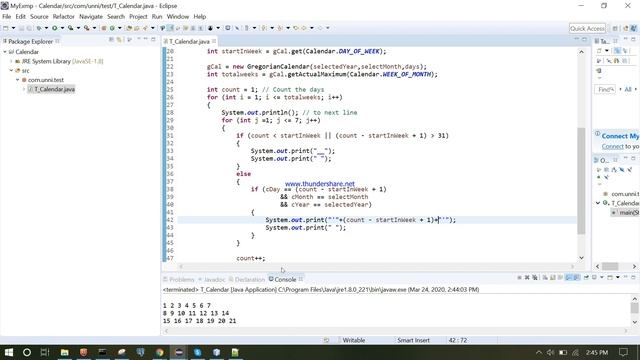Click the Previous Annotation toolbar icon

coord(280,28)
